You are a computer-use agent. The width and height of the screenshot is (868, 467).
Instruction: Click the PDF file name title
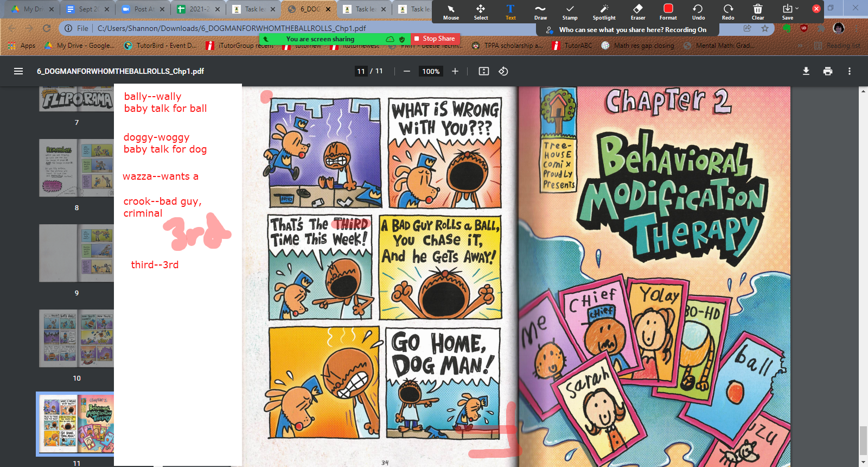pos(120,71)
